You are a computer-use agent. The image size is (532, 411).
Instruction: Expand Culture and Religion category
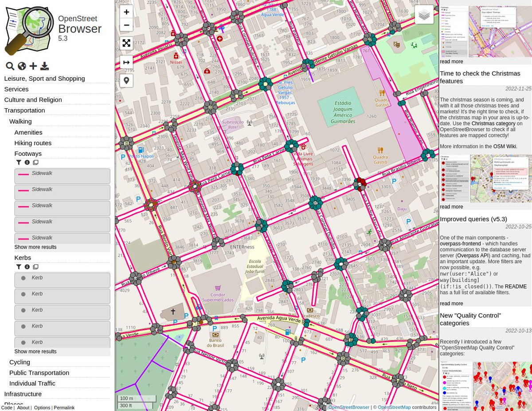33,100
